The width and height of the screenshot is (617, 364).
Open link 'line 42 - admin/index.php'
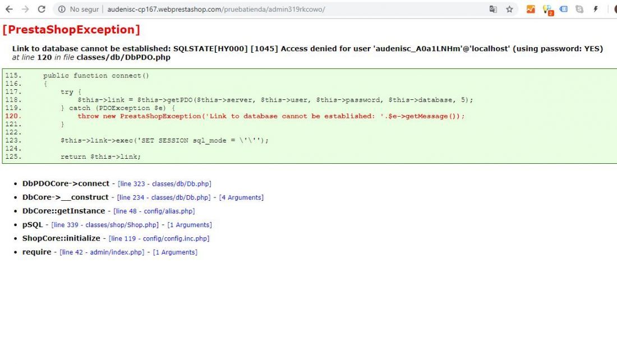102,252
